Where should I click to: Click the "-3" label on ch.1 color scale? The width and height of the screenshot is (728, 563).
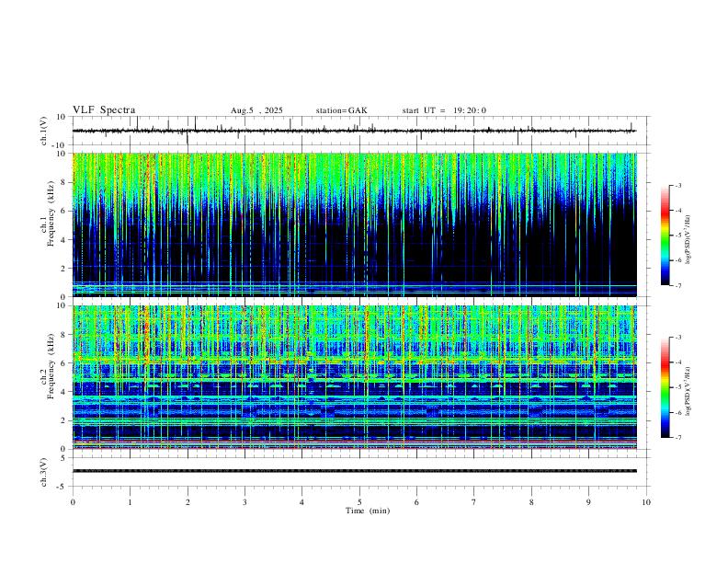(677, 185)
